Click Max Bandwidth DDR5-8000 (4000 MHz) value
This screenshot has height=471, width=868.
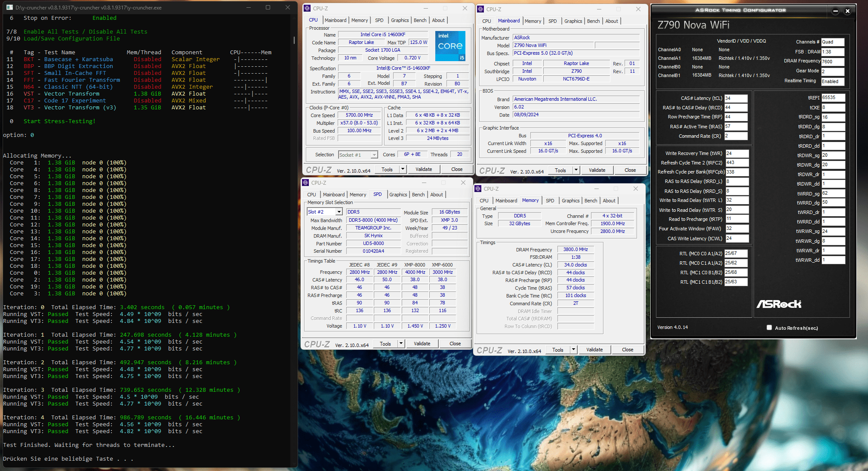373,220
